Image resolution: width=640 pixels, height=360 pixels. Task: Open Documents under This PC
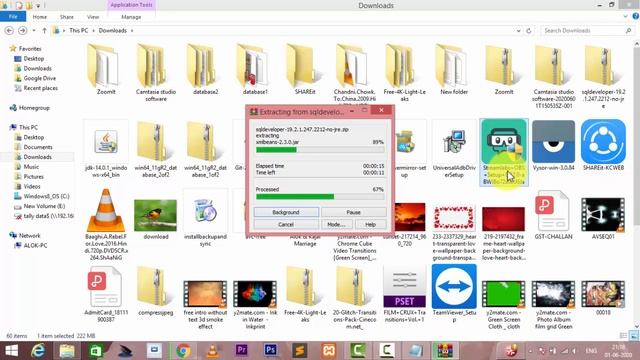tap(38, 147)
